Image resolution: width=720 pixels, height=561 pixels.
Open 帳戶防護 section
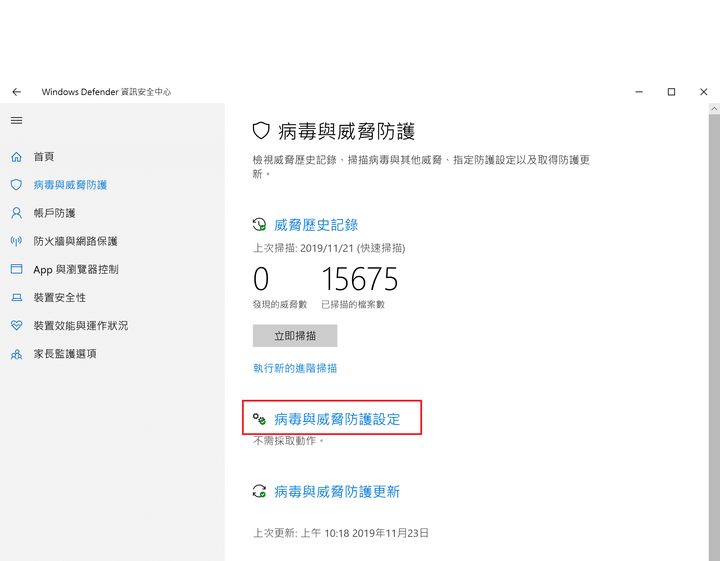click(x=54, y=213)
